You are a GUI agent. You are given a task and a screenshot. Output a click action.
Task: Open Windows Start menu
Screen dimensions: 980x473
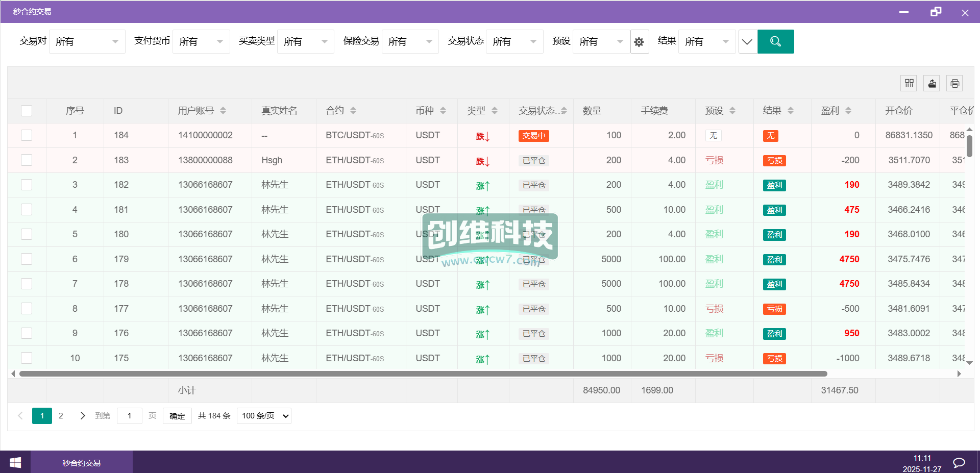coord(15,462)
